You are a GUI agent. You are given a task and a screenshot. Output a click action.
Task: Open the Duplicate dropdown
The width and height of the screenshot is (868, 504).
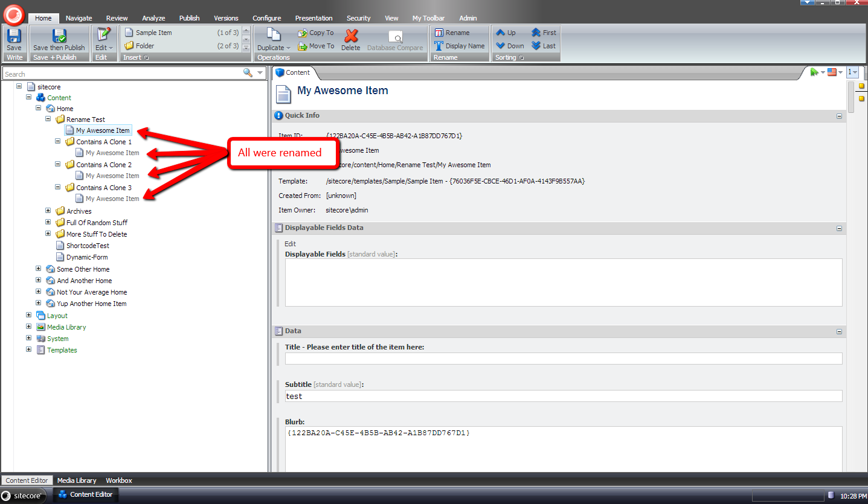coord(274,48)
